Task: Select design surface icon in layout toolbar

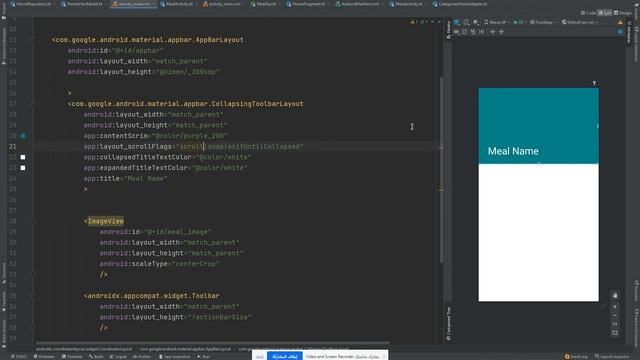Action: click(457, 22)
